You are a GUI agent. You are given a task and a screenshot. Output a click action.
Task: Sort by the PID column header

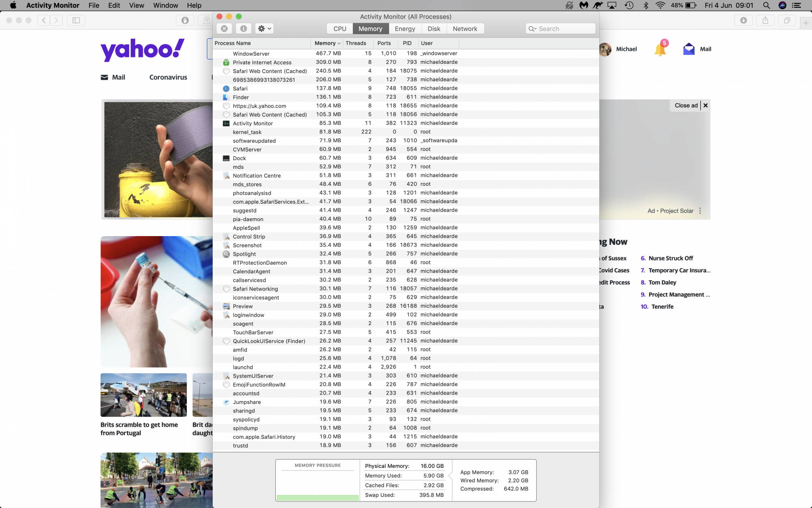coord(407,43)
